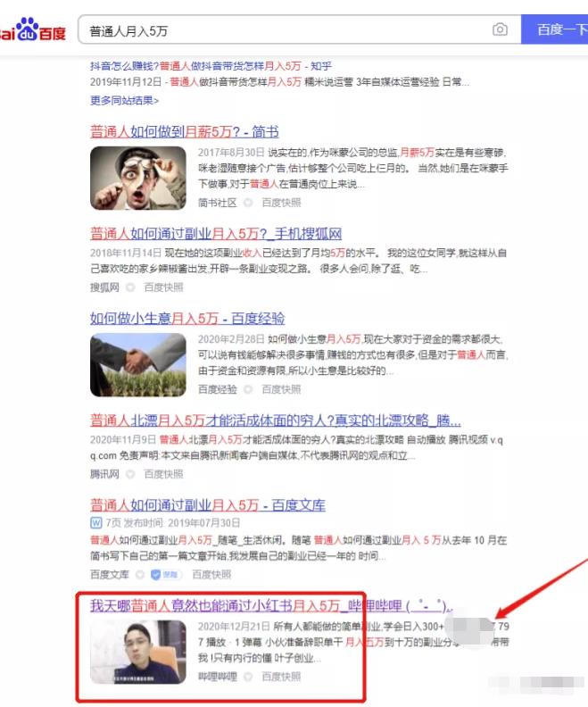
Task: Open 普通人如何通过副业月入5万 手机搜狐网 result
Action: (216, 234)
